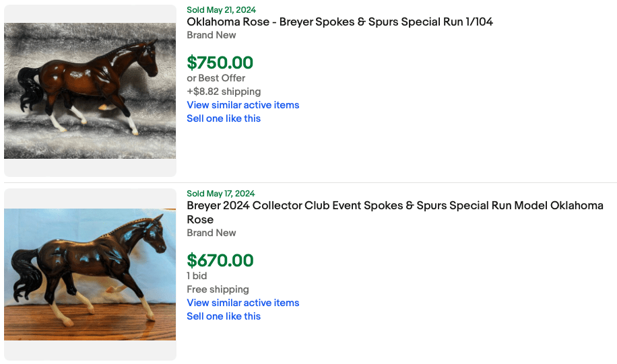Click the gray strip beneath the blue-backdrop horse photo
Image resolution: width=617 pixels, height=364 pixels.
click(90, 351)
